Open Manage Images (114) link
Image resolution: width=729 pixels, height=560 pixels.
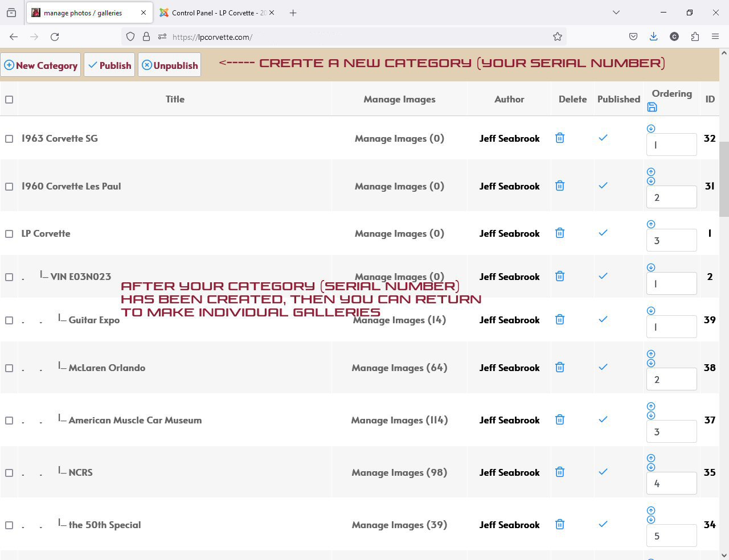pyautogui.click(x=399, y=420)
